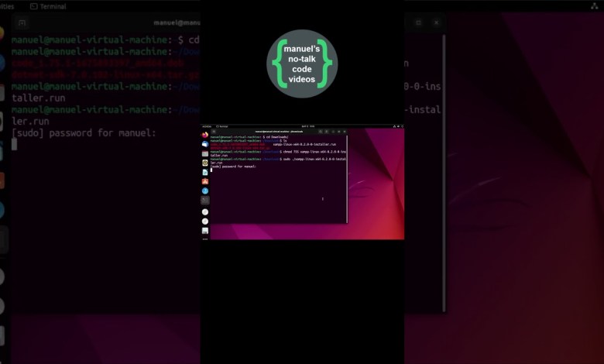This screenshot has height=364, width=604.
Task: Click Activities in the inset top bar
Action: pos(207,125)
